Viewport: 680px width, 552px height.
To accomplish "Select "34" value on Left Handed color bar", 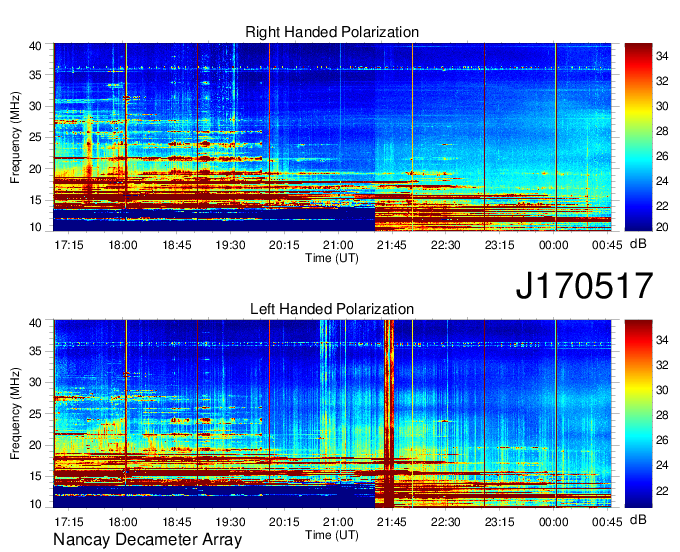I will click(662, 340).
